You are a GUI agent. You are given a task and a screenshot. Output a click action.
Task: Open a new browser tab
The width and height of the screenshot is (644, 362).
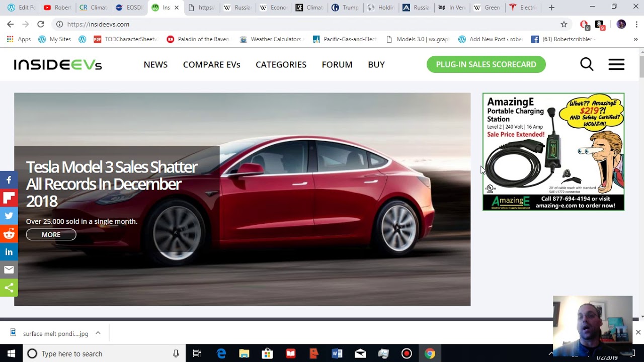click(x=551, y=8)
